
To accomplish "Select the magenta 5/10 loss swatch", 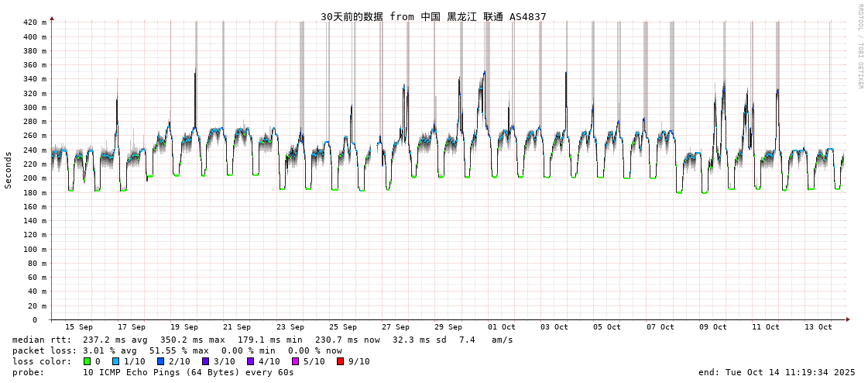I will click(x=295, y=361).
